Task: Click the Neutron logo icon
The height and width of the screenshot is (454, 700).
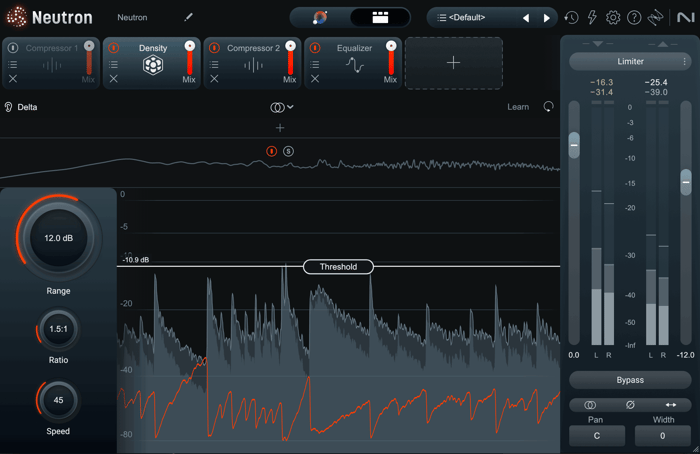Action: (x=17, y=17)
